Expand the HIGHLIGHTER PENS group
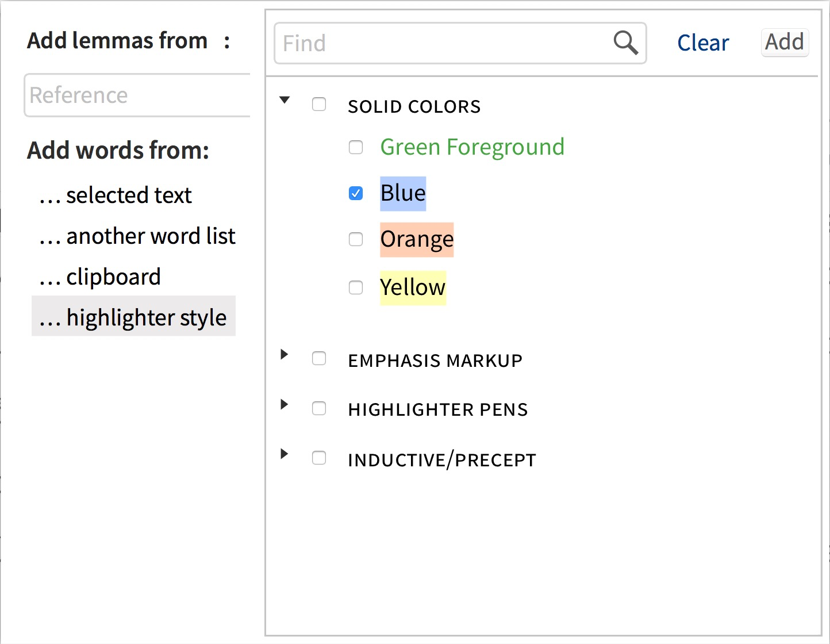The image size is (830, 644). [284, 404]
